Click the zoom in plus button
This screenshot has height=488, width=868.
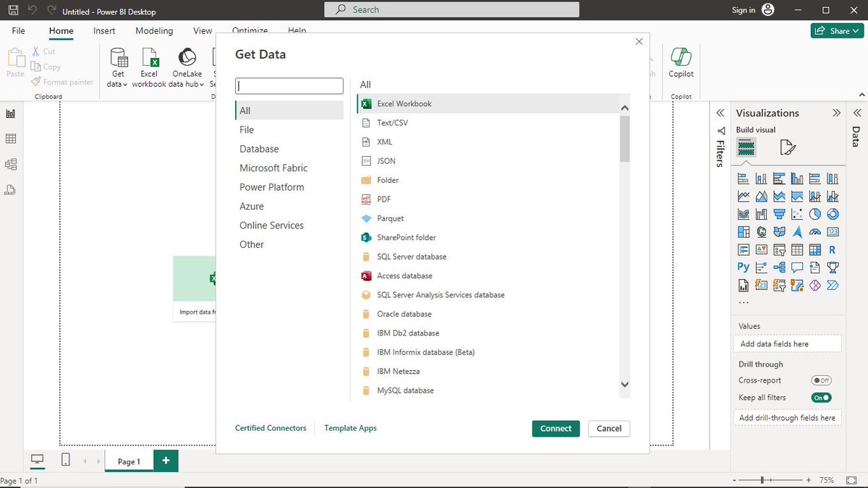tap(808, 480)
